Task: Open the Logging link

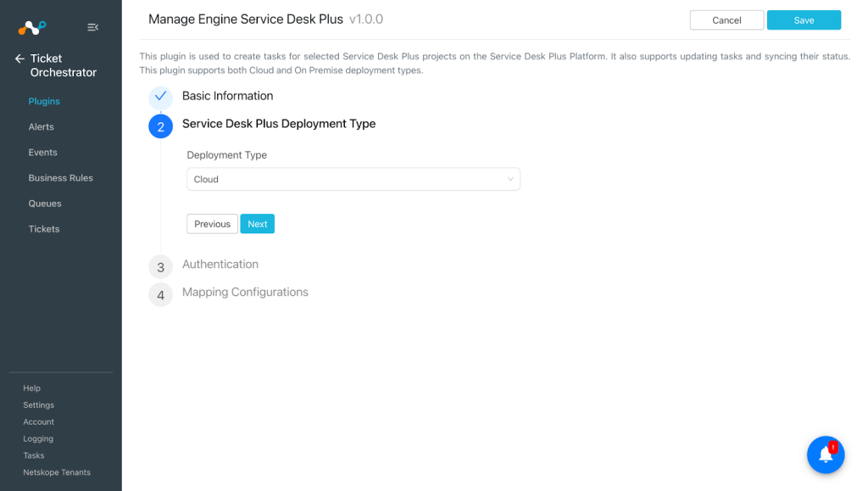Action: [38, 438]
